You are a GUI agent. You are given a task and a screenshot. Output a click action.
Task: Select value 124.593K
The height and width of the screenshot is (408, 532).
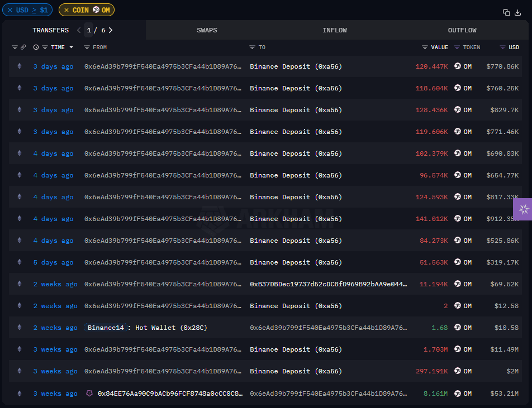tap(431, 197)
